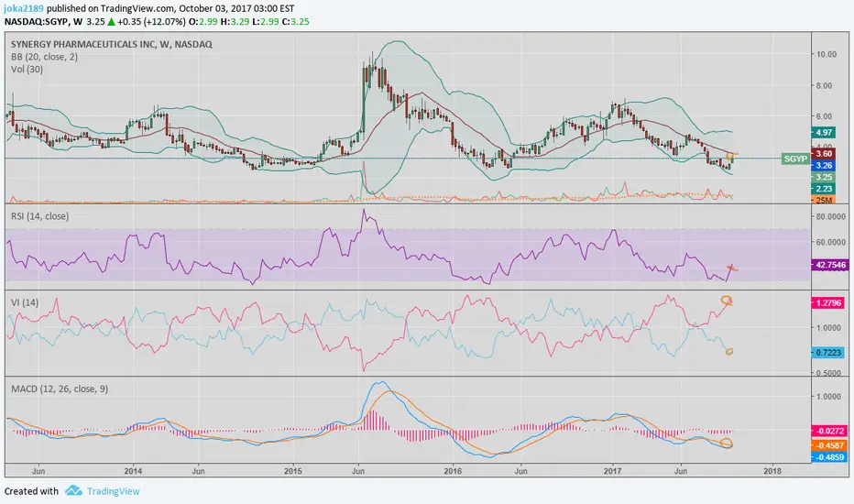
Task: Click the 2014 label on time axis
Action: [133, 471]
